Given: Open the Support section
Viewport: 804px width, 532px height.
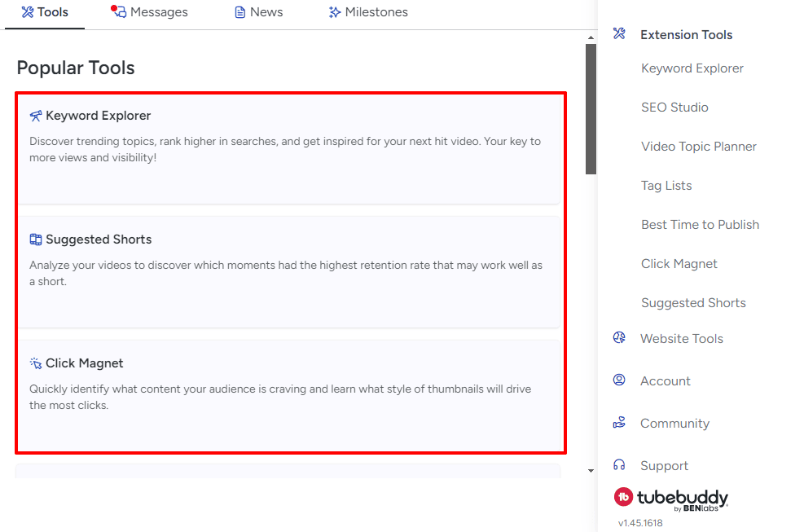Looking at the screenshot, I should pyautogui.click(x=664, y=466).
